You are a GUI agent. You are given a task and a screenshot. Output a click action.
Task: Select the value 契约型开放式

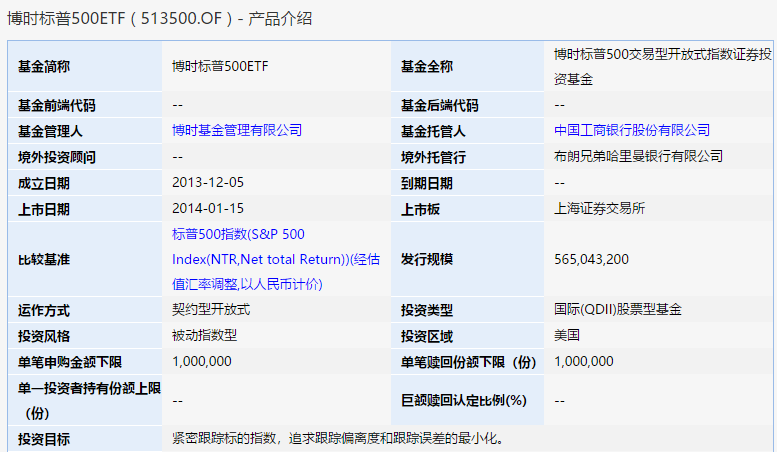coord(211,309)
